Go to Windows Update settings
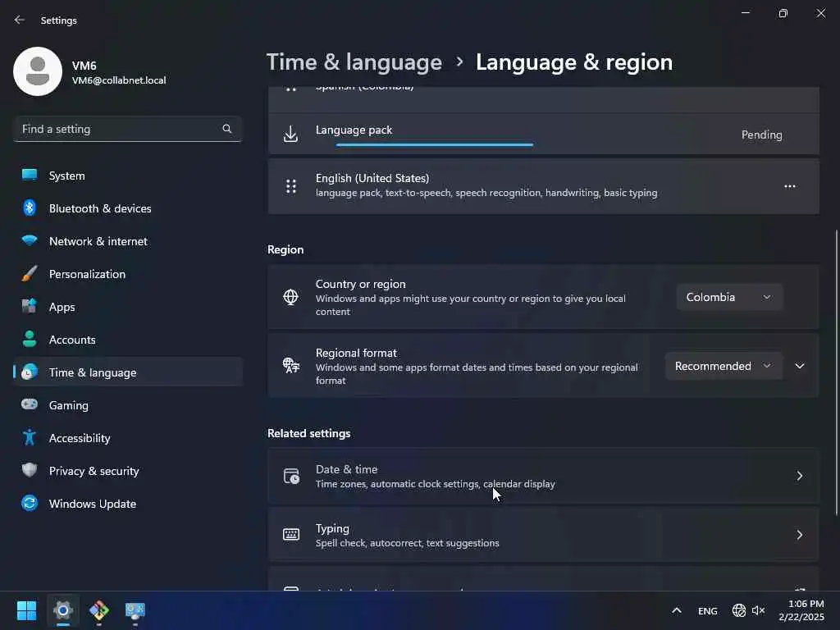 pyautogui.click(x=128, y=504)
